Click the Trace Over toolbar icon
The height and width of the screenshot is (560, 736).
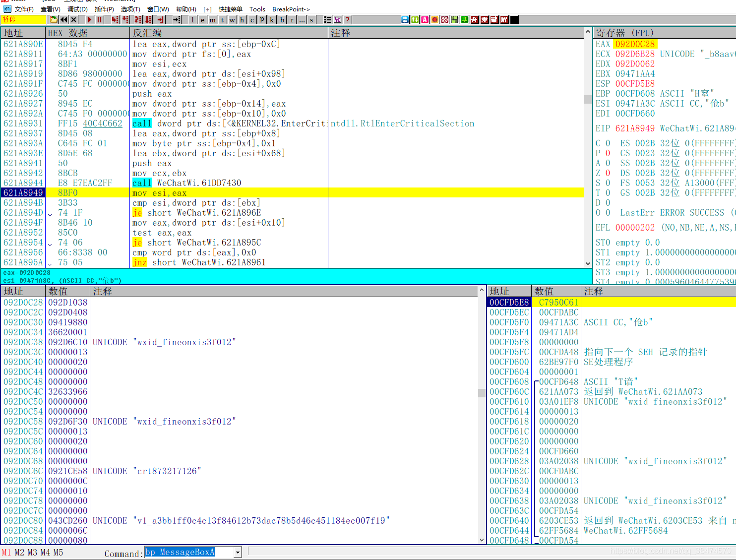click(148, 20)
